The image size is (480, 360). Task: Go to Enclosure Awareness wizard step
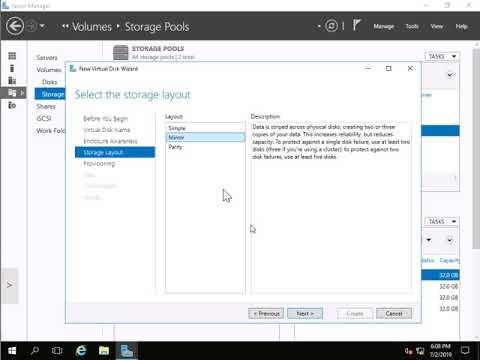(110, 141)
